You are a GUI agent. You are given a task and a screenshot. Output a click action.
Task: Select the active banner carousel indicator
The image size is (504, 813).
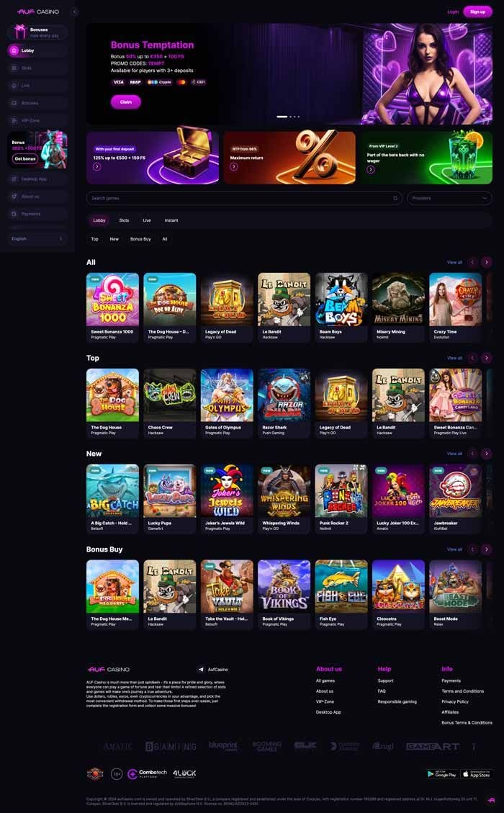click(282, 117)
